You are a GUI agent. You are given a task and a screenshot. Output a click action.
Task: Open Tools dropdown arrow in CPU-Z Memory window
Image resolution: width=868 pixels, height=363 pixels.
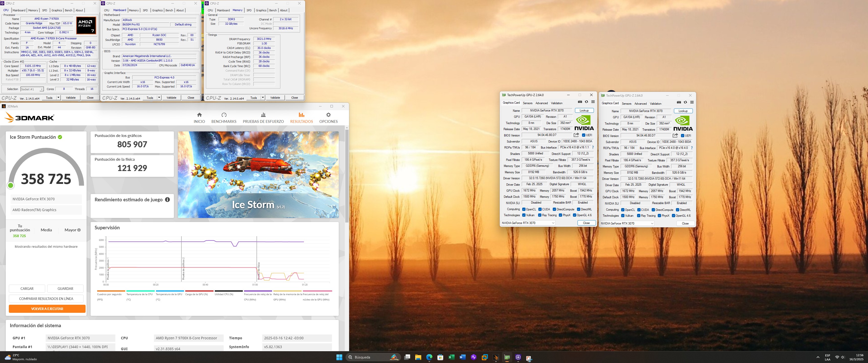click(263, 98)
